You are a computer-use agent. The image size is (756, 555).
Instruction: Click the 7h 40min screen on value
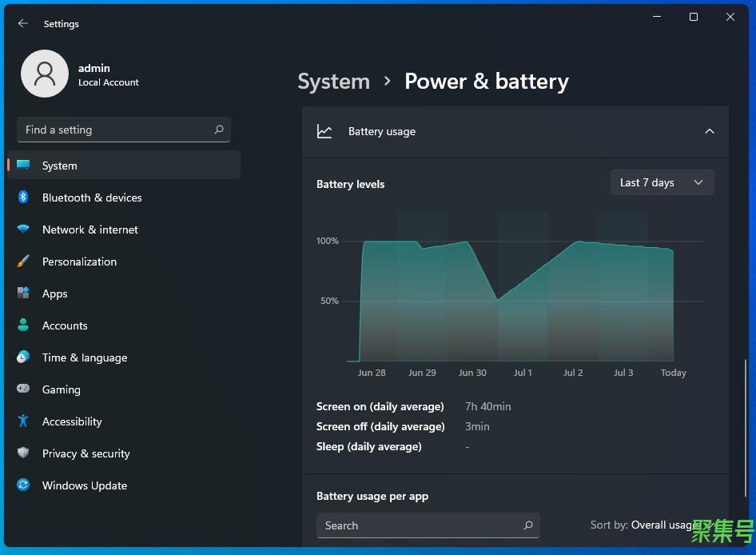tap(487, 406)
